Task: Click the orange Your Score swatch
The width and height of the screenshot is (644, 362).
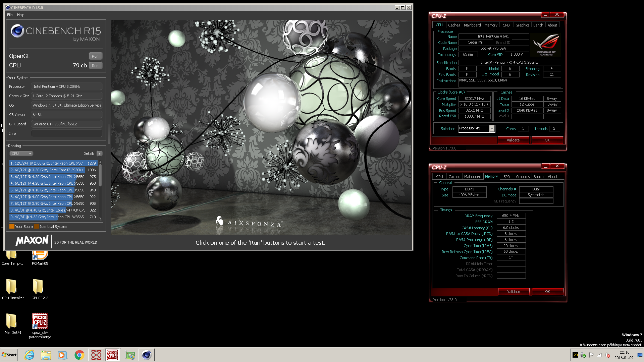Action: point(12,227)
